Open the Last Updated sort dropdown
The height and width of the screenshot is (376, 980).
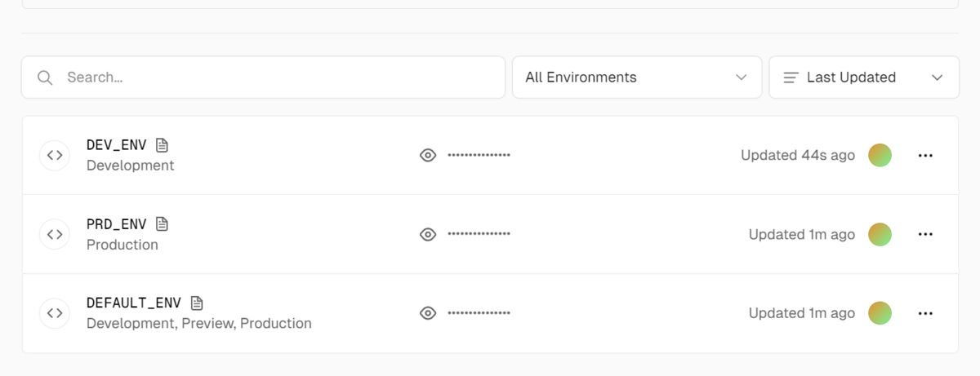(x=864, y=77)
